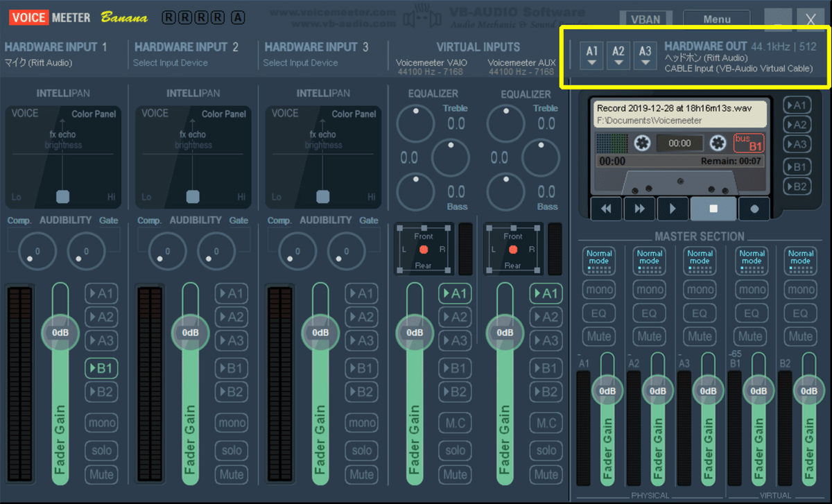Switch B1 bus Normal mode

[751, 262]
